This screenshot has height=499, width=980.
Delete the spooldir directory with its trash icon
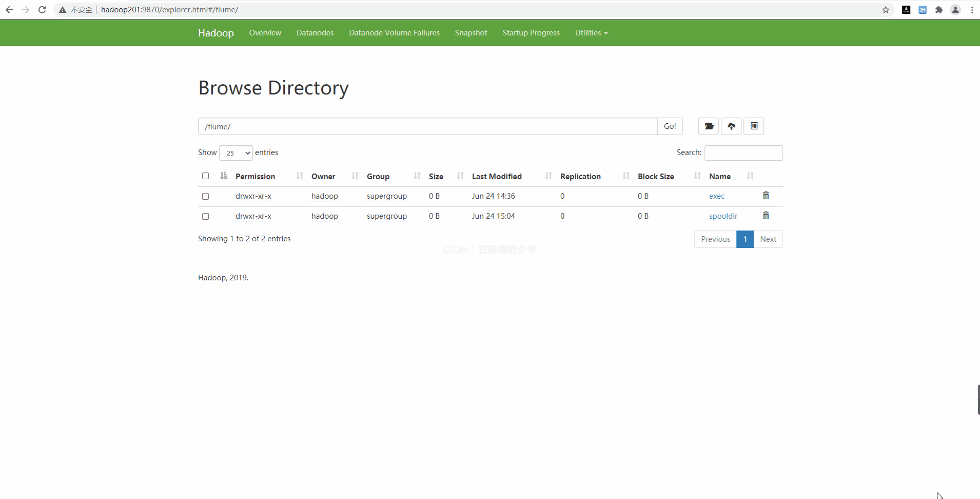[766, 216]
